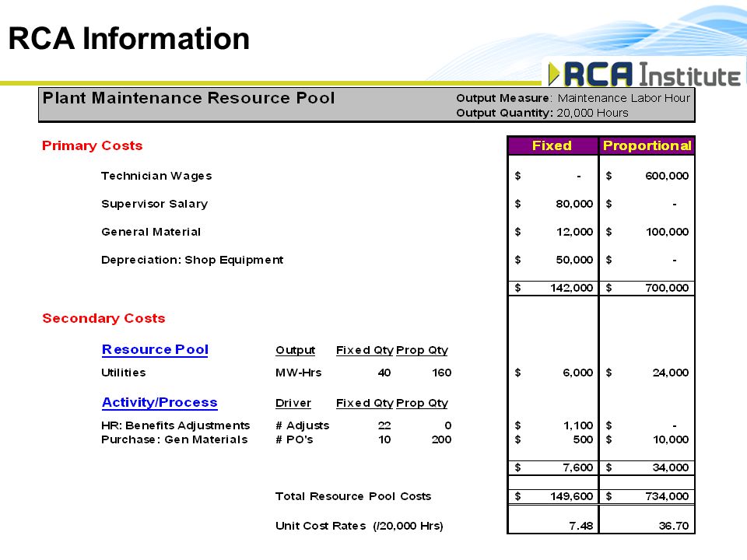Select the 7.48 fixed unit rate
Viewport: 747px width, 560px height.
point(581,526)
